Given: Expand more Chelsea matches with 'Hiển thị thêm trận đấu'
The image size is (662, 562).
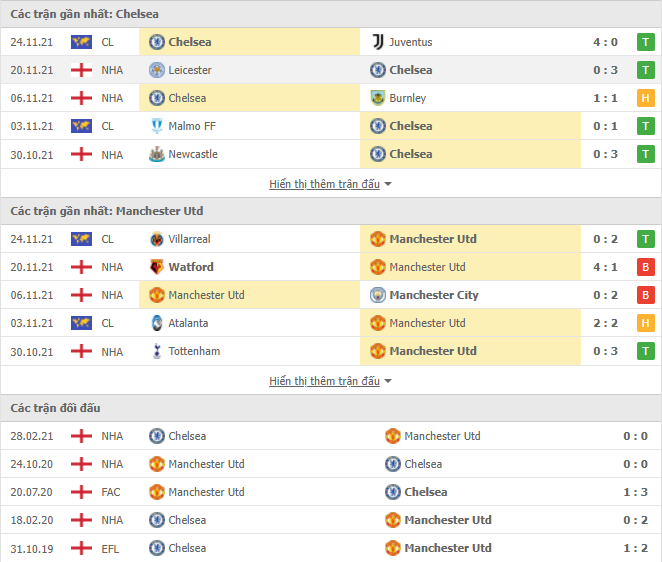Looking at the screenshot, I should (x=325, y=184).
